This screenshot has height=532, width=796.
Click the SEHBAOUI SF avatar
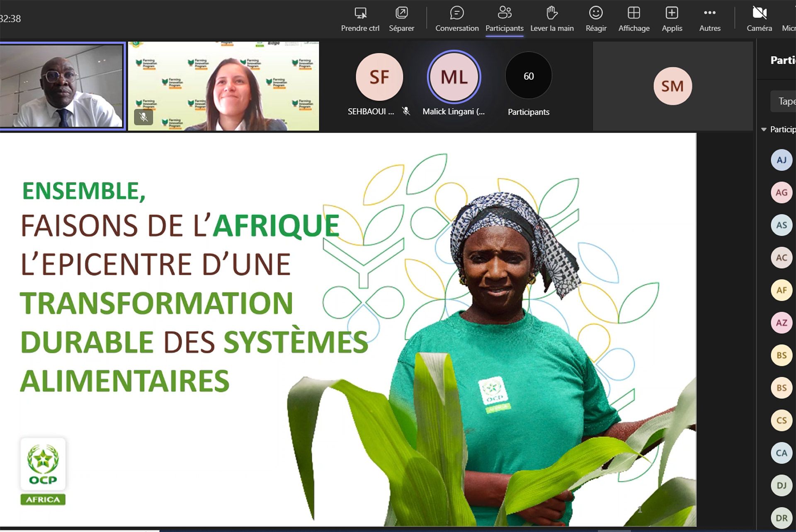point(379,77)
